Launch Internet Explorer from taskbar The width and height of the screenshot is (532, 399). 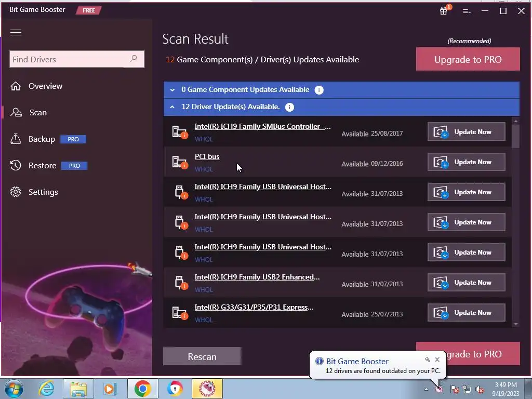coord(46,389)
